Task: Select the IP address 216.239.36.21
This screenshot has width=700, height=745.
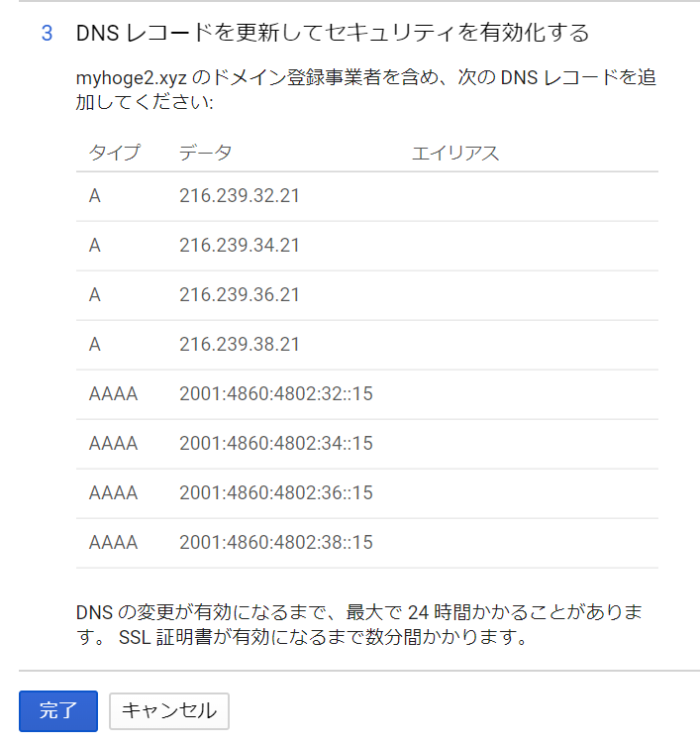Action: coord(239,295)
